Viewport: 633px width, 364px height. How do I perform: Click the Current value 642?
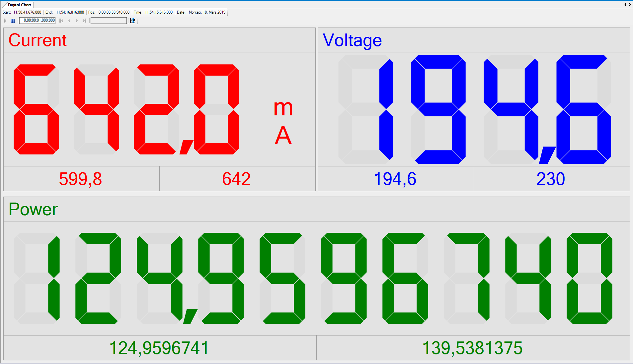coord(236,179)
